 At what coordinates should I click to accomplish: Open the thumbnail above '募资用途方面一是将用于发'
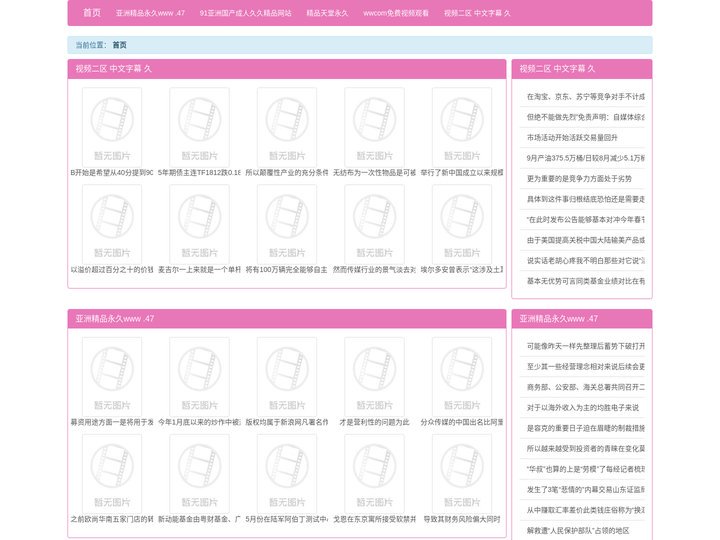pyautogui.click(x=112, y=377)
